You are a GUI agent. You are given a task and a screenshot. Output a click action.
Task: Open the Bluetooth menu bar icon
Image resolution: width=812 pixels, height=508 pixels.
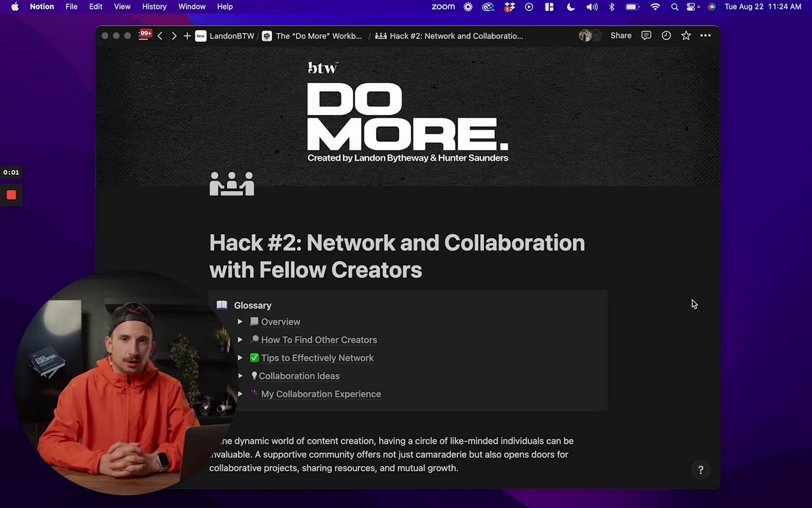point(612,6)
